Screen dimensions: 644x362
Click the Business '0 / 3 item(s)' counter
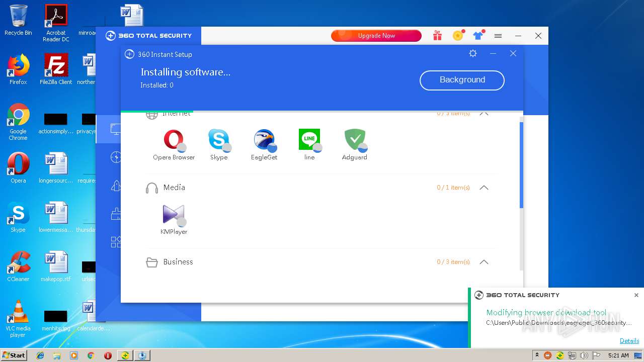coord(453,262)
